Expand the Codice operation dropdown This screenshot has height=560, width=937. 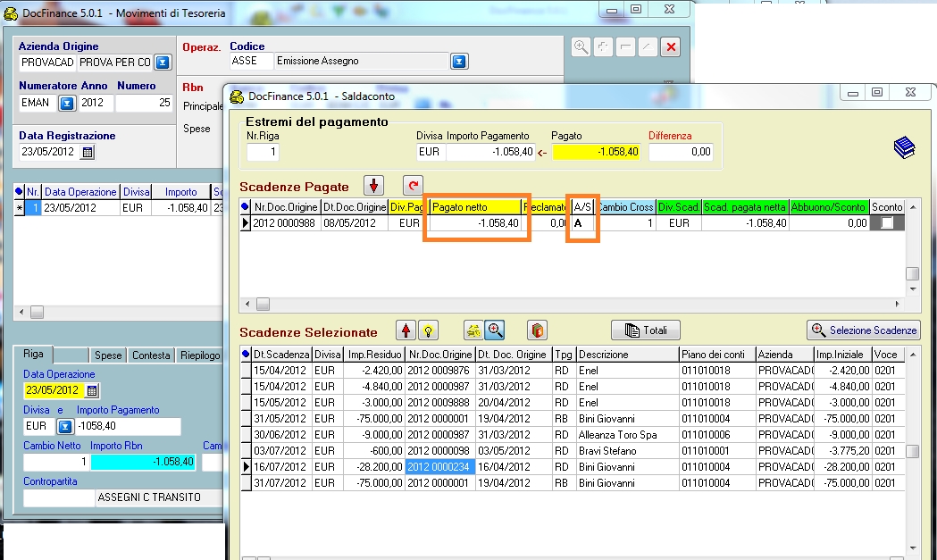tap(458, 62)
